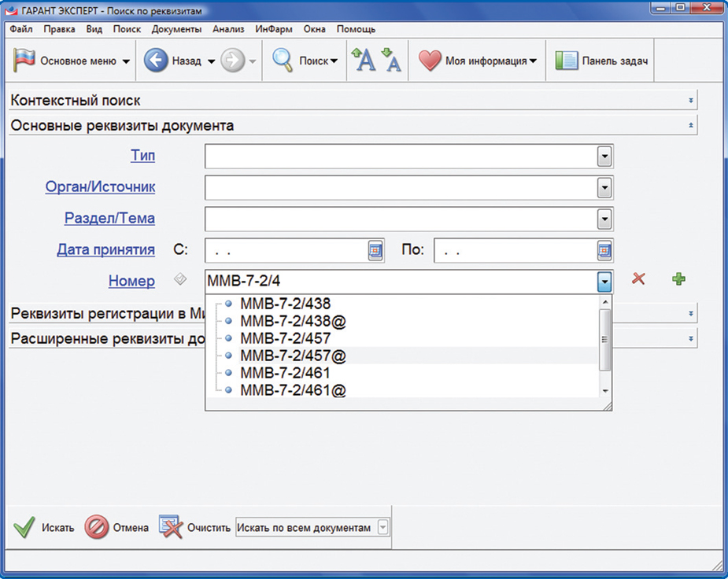Image resolution: width=728 pixels, height=579 pixels.
Task: Open the Документы menu
Action: 176,29
